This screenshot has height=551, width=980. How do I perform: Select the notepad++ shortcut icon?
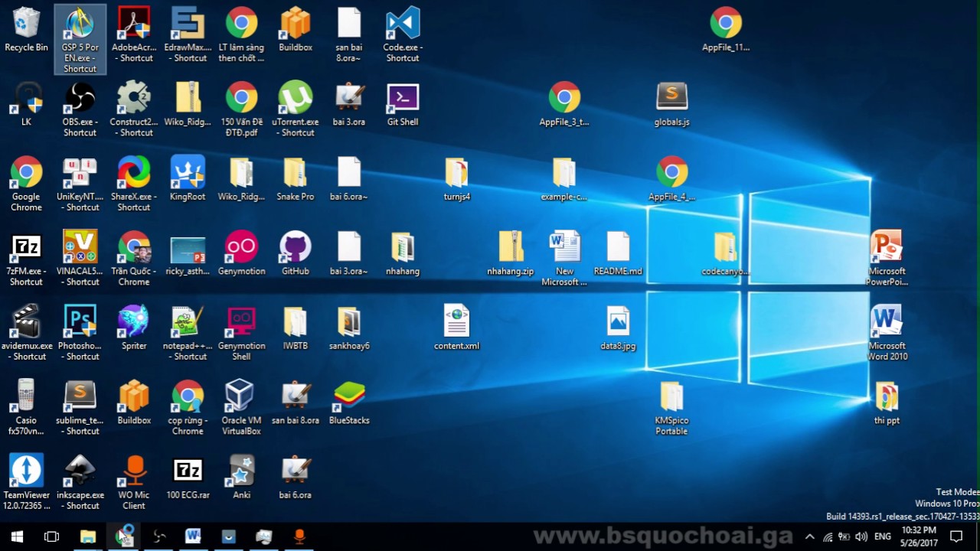(188, 333)
